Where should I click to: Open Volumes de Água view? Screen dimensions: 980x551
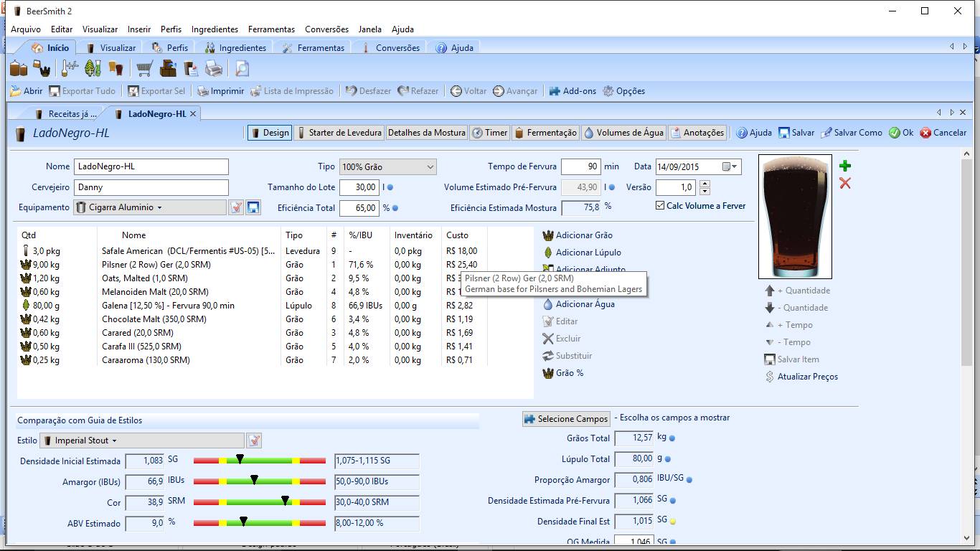tap(623, 133)
